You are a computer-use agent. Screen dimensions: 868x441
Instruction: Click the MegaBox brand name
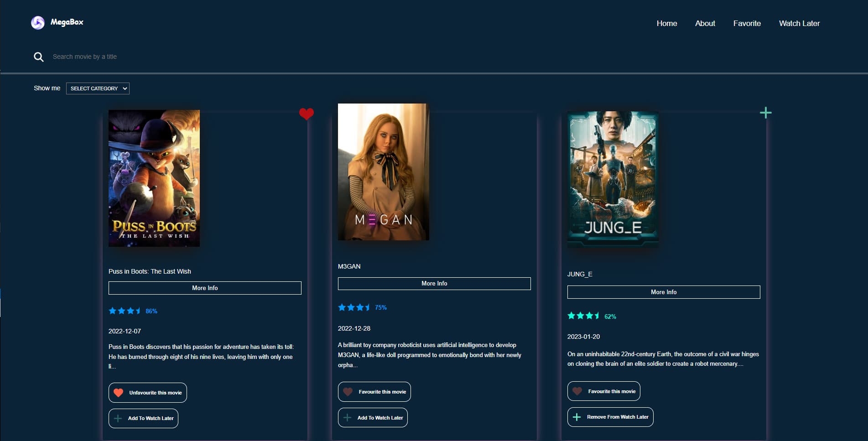[x=67, y=22]
